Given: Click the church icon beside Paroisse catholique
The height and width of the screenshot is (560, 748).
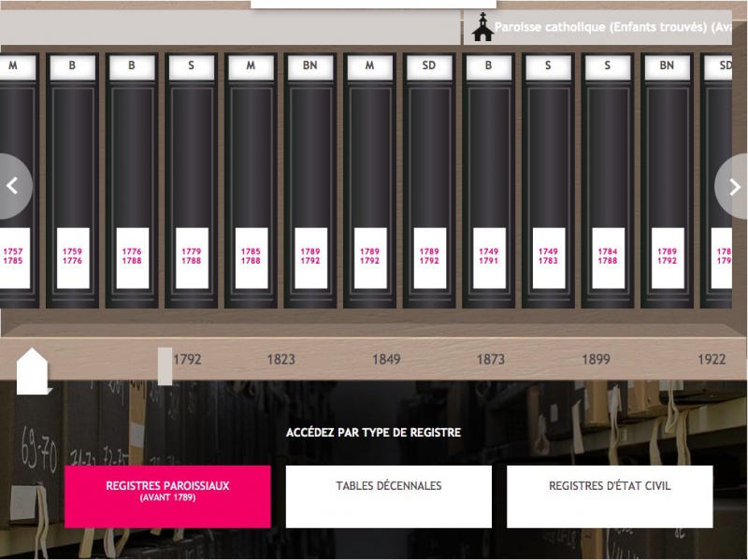Looking at the screenshot, I should coord(482,28).
